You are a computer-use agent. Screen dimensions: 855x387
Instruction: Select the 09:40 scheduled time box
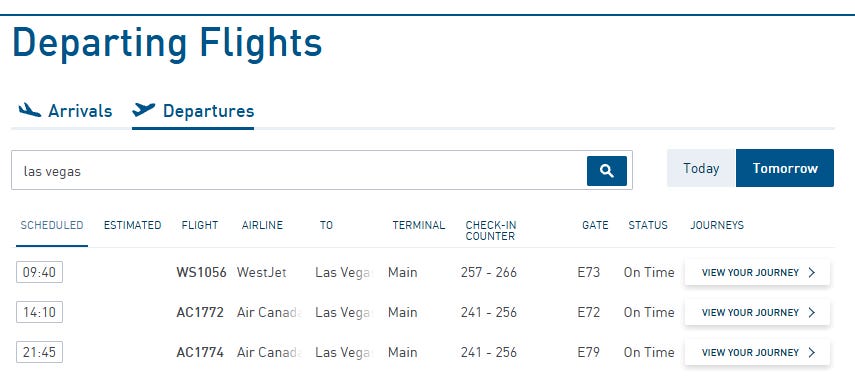click(x=39, y=272)
